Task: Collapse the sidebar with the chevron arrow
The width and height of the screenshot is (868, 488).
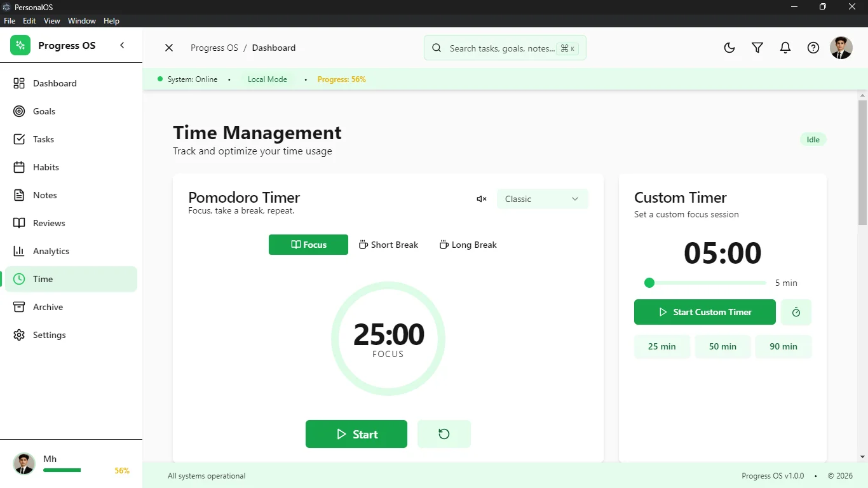Action: coord(122,45)
